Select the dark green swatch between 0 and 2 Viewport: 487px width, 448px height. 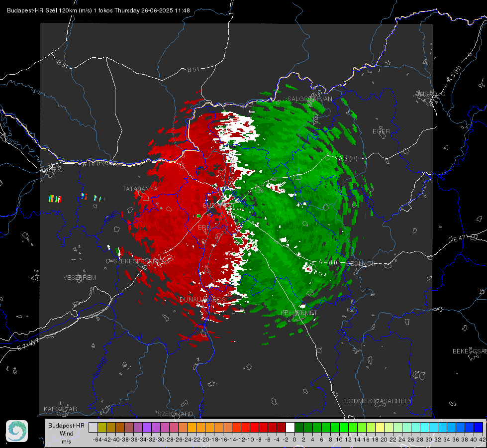299,428
